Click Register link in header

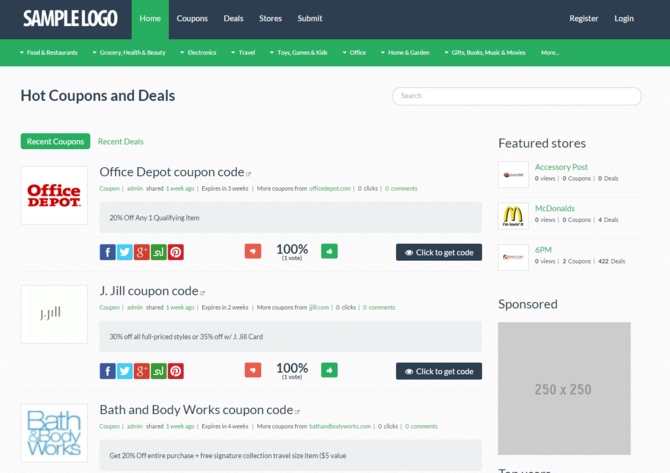pos(584,18)
